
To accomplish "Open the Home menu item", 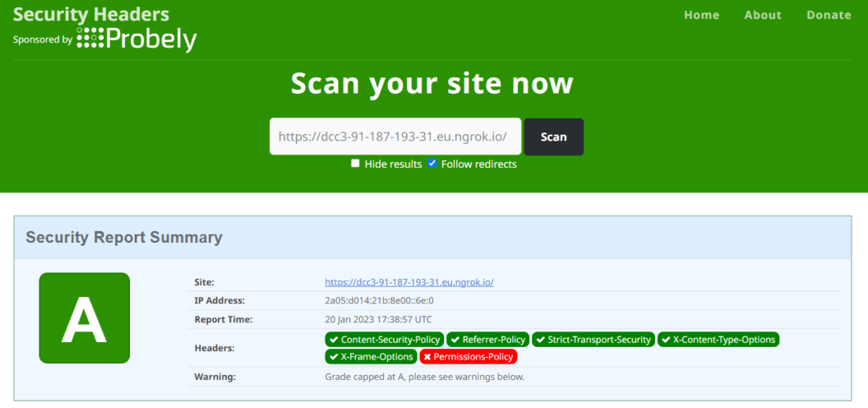I will pos(701,15).
